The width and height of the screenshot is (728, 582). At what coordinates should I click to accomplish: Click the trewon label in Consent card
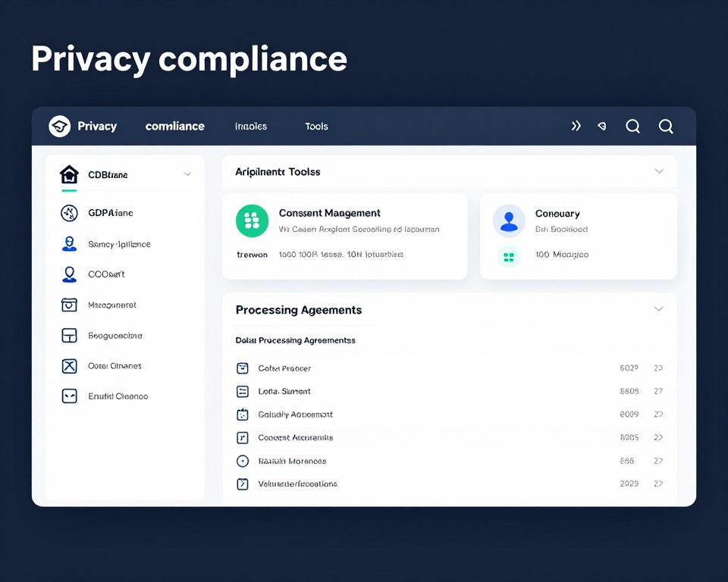pyautogui.click(x=252, y=255)
